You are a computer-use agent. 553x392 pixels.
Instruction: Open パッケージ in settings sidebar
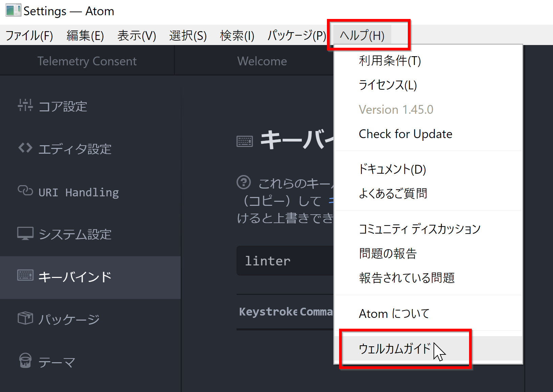click(90, 320)
